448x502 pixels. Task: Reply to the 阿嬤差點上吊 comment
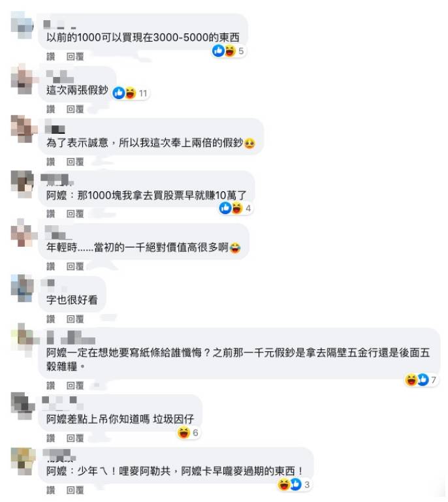pyautogui.click(x=75, y=438)
